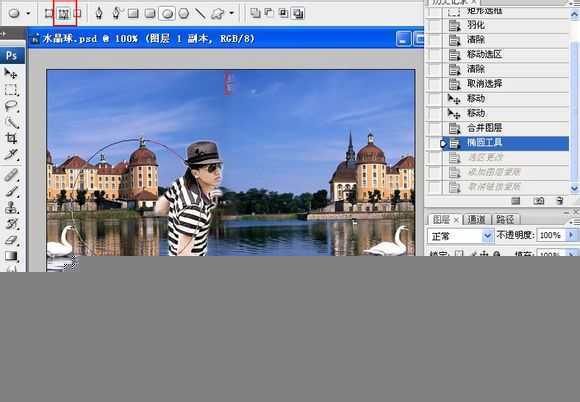Click History panel scrollbar down arrow
The width and height of the screenshot is (580, 402).
click(574, 188)
